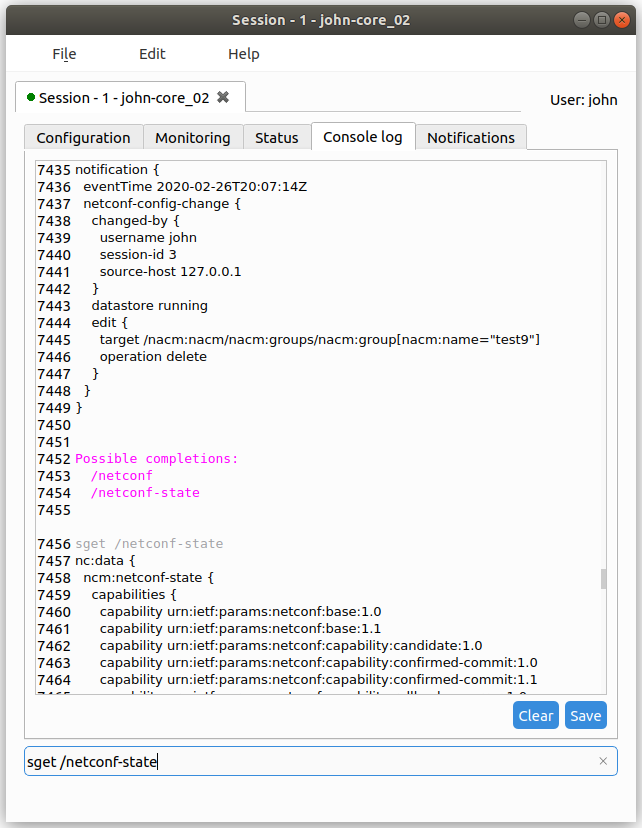
Task: Switch to the Monitoring tab
Action: coord(193,137)
